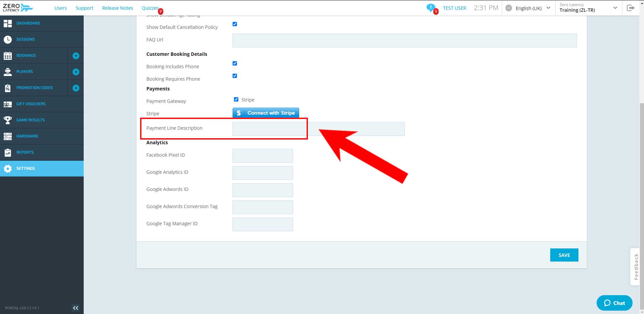
Task: Click the Google Analytics ID field
Action: (263, 173)
